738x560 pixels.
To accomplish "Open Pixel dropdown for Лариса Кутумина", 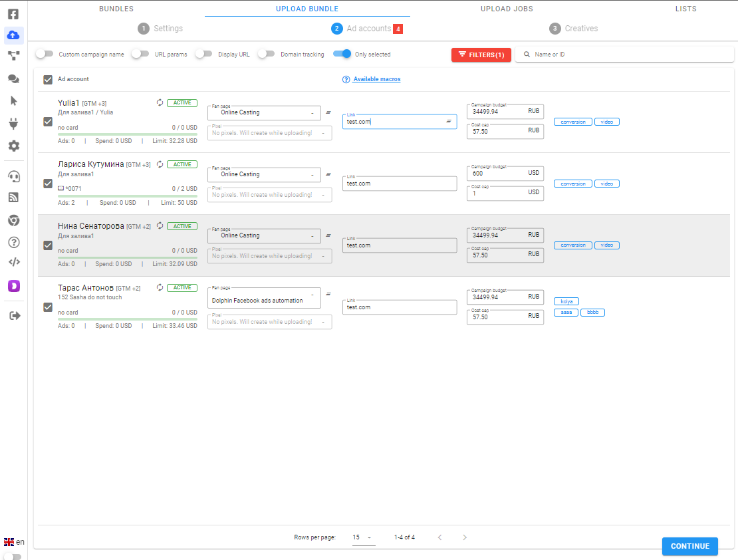I will click(x=270, y=194).
